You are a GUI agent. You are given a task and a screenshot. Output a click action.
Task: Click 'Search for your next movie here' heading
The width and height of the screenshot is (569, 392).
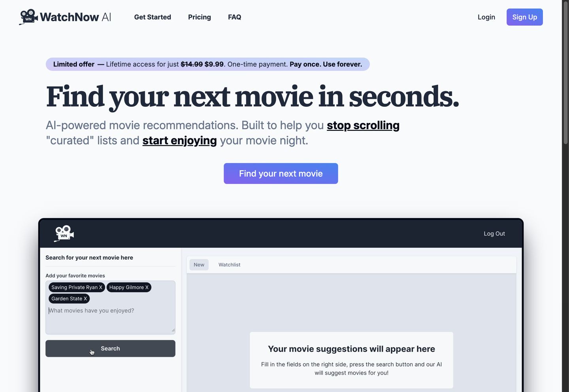[x=89, y=258]
